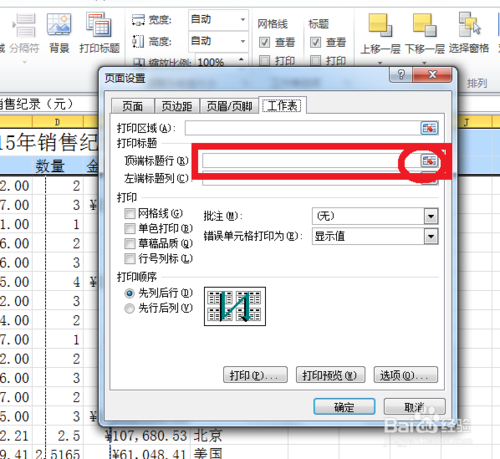This screenshot has height=459, width=500.
Task: Toggle headings 打印 checkbox in ribbon
Action: point(315,61)
